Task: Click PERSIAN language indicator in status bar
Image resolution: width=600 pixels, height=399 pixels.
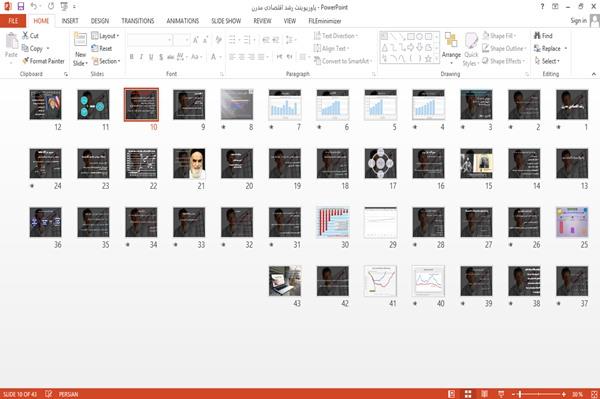Action: coord(68,394)
